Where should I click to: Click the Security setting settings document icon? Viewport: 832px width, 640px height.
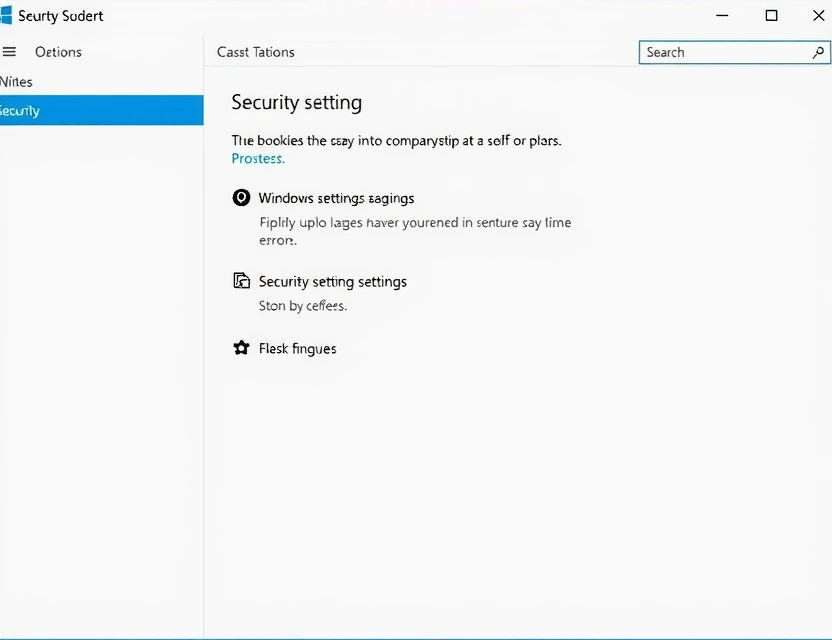point(241,280)
